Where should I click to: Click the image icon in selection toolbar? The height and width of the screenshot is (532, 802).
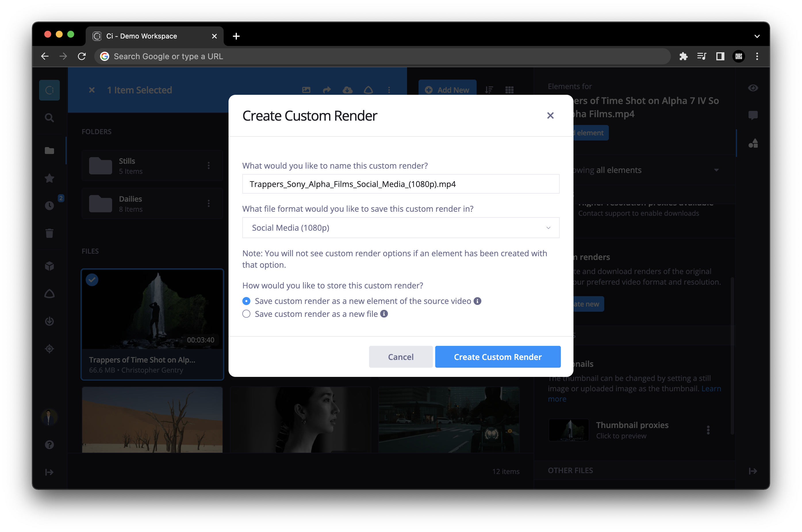click(306, 90)
